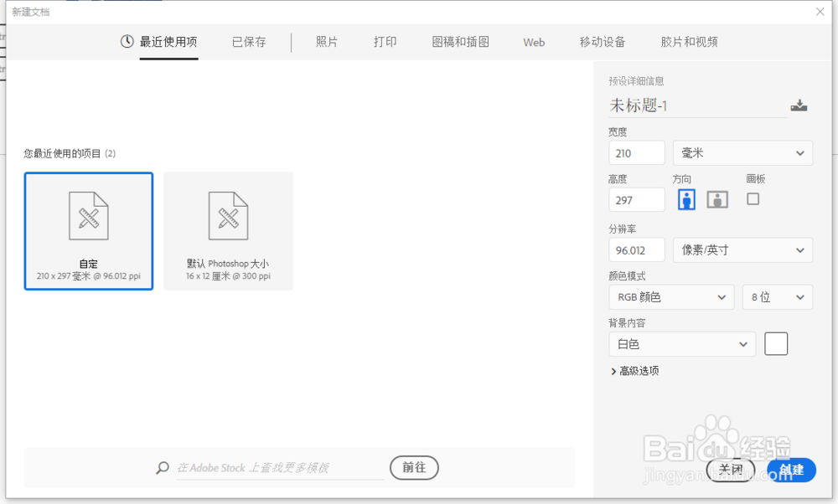
Task: Open the RGB 颜色 color mode dropdown
Action: 671,296
